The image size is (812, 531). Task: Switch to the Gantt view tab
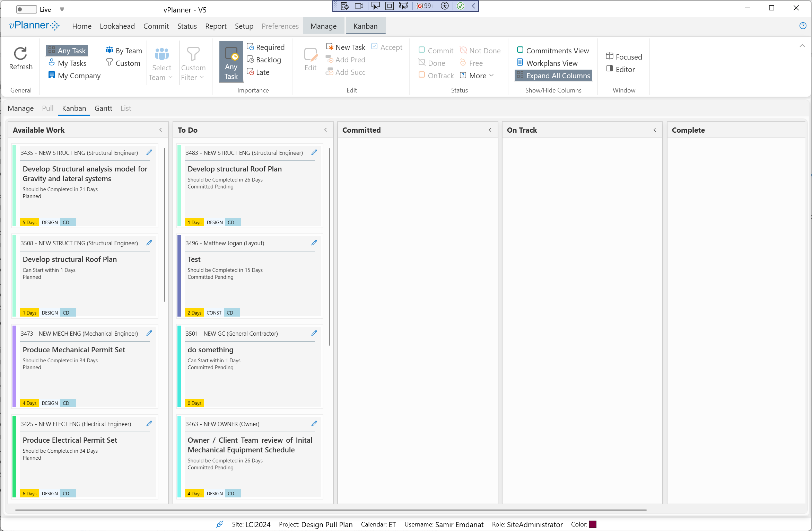click(103, 108)
